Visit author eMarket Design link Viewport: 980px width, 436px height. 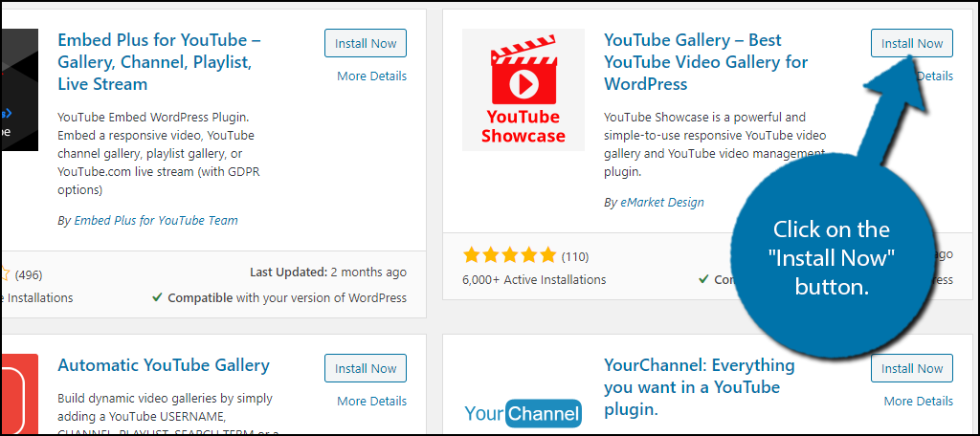(x=662, y=203)
